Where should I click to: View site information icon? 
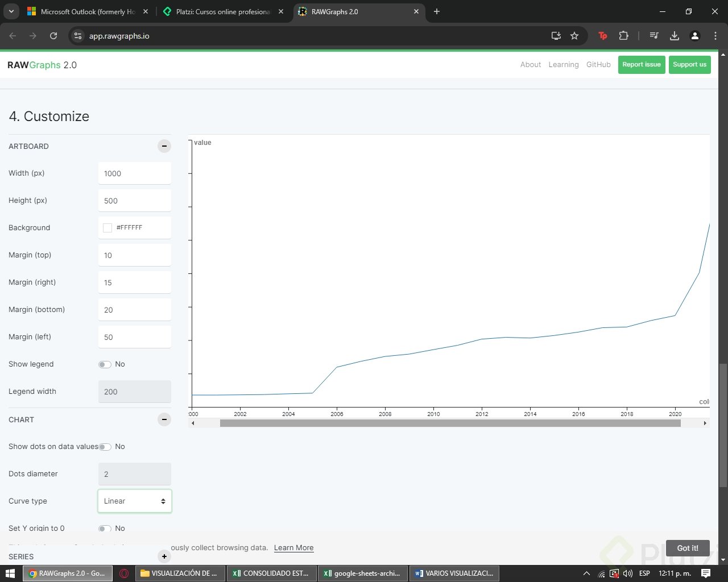click(78, 36)
